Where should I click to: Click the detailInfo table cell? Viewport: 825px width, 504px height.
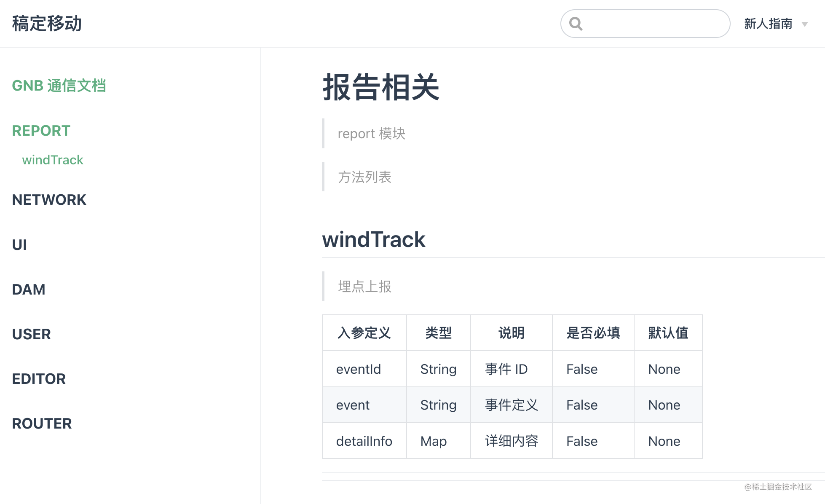tap(364, 441)
